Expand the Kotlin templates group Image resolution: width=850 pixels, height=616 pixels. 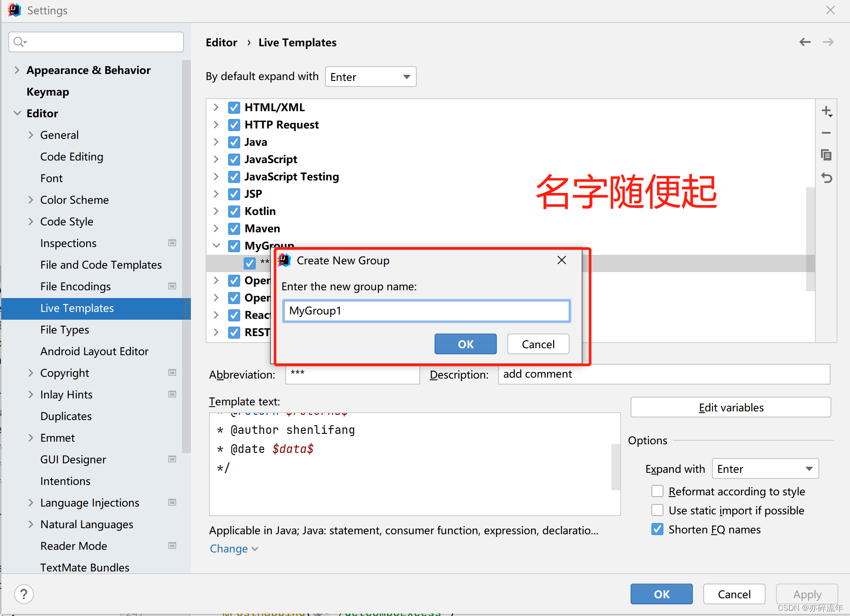[216, 211]
